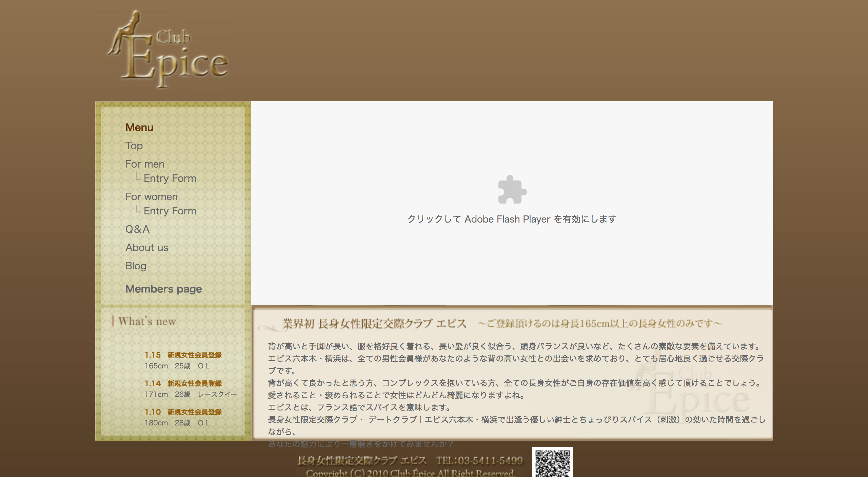Screen dimensions: 868x477
Task: Open the Members page link
Action: (163, 289)
